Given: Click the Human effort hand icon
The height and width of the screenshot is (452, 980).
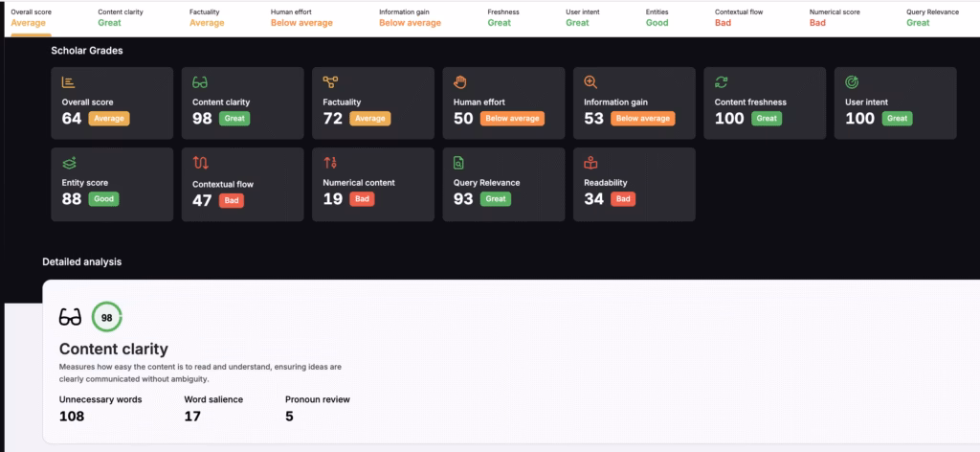Looking at the screenshot, I should pos(460,82).
